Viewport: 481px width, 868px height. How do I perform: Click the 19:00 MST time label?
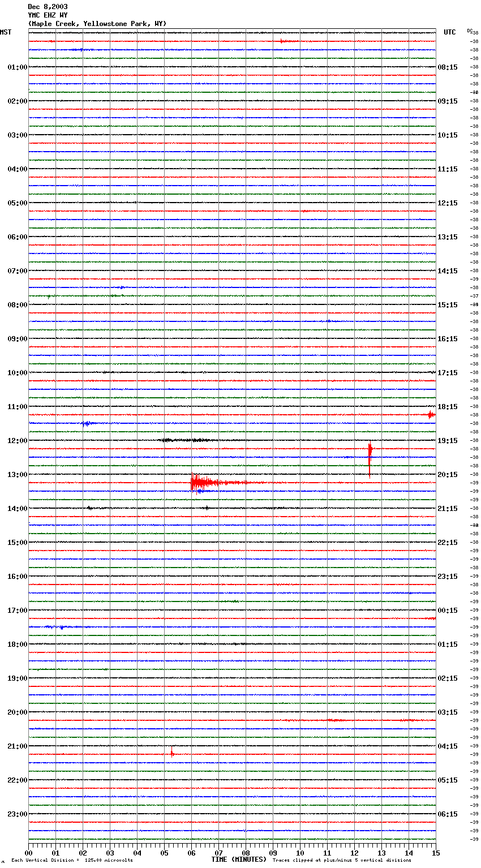18,678
